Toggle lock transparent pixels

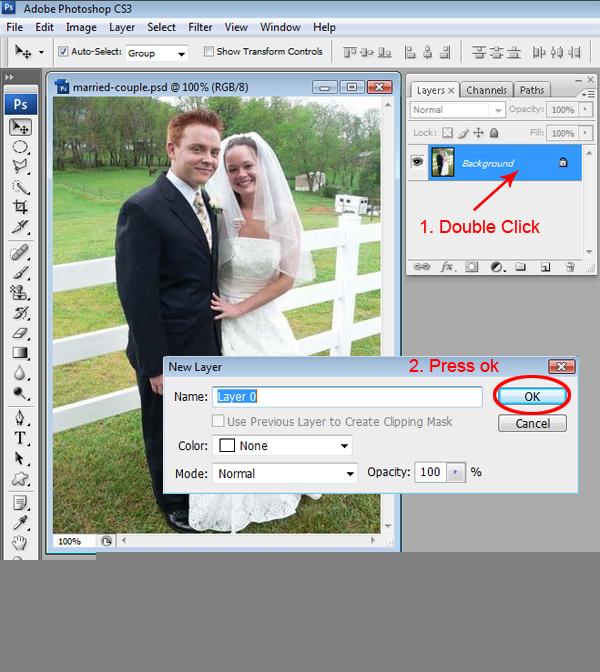click(447, 133)
